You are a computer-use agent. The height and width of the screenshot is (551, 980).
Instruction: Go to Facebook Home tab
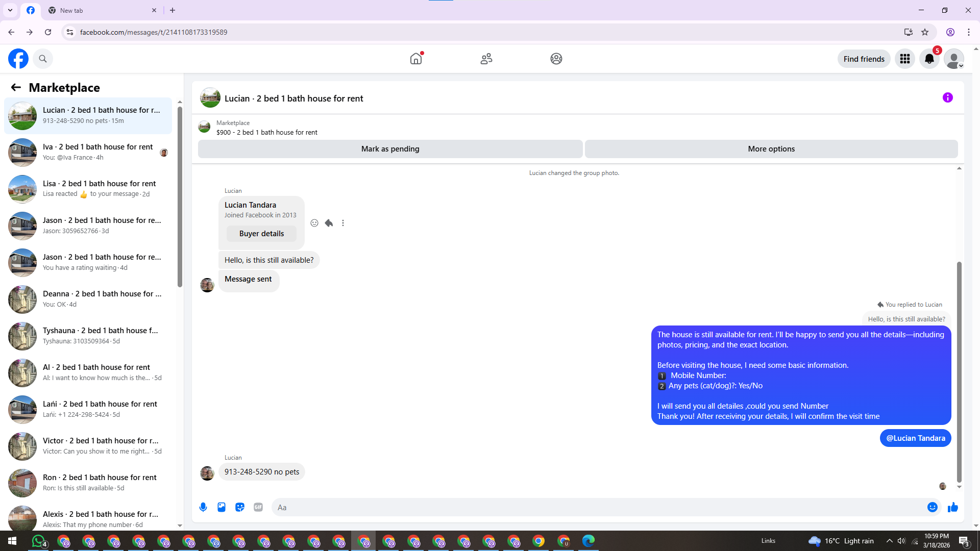coord(416,59)
